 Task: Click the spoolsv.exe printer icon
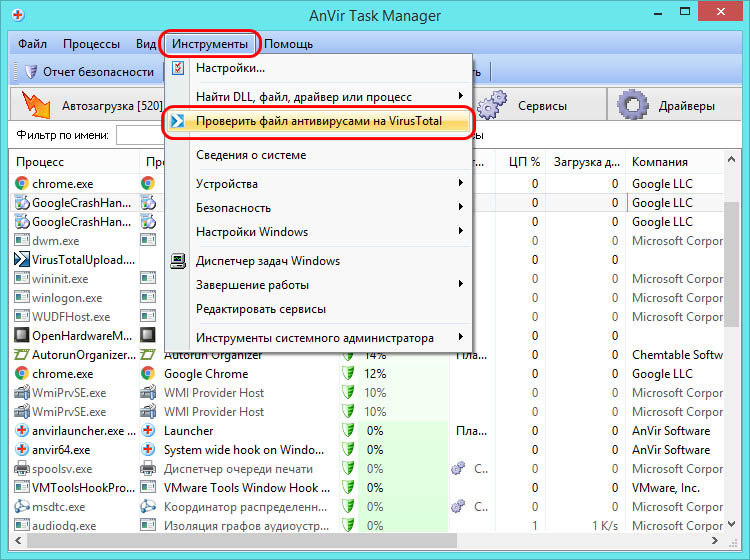pos(22,469)
